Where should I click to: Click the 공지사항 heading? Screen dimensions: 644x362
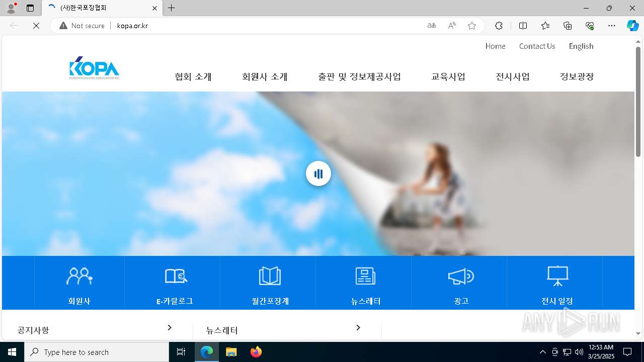click(x=33, y=330)
